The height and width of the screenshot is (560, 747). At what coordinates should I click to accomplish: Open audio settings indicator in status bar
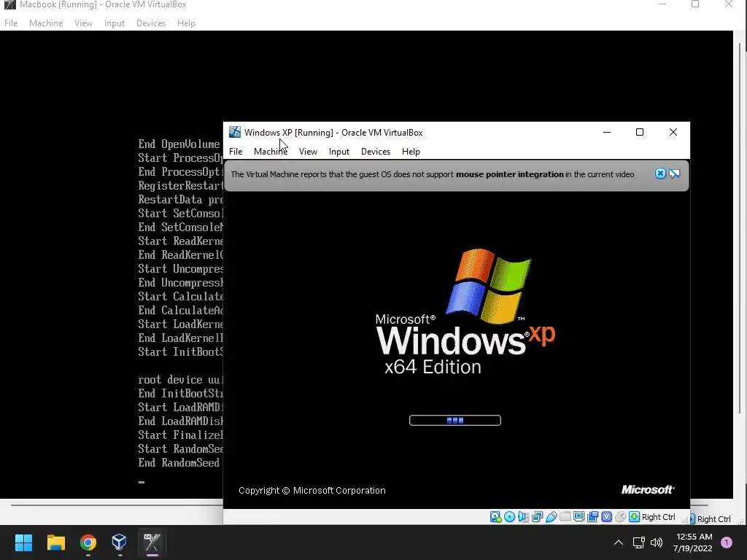pos(523,517)
